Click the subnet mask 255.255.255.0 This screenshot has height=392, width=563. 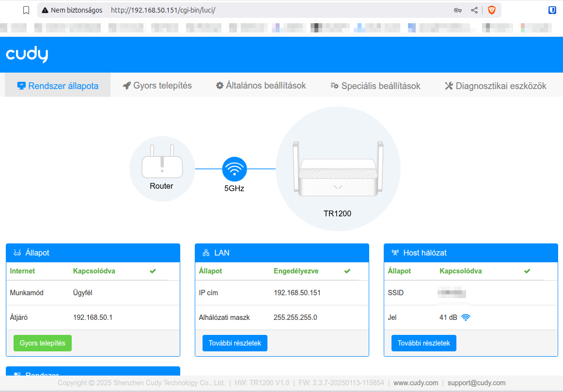(295, 317)
